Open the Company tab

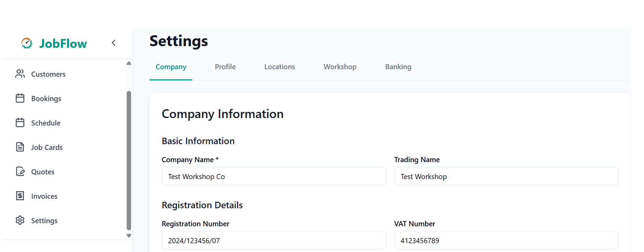(x=171, y=67)
